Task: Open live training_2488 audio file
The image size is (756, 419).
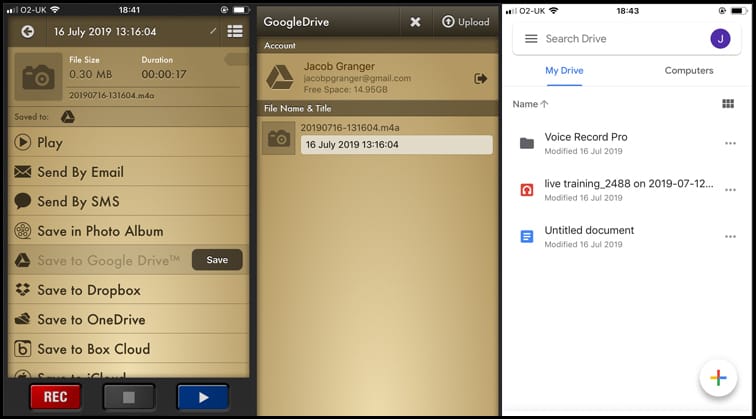Action: tap(626, 190)
